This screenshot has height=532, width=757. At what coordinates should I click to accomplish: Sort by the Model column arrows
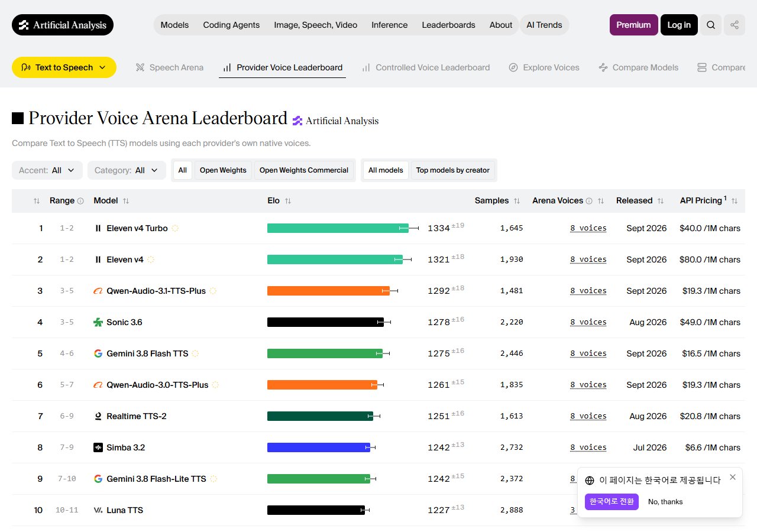tap(126, 201)
